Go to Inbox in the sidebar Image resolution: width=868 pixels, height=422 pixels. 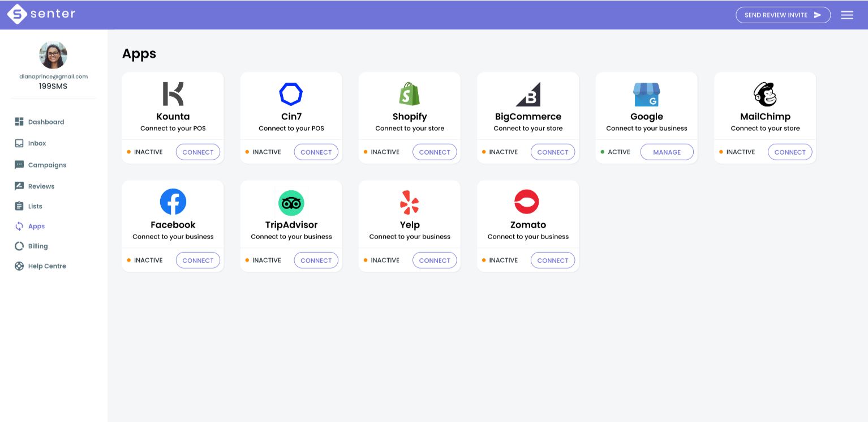(37, 143)
